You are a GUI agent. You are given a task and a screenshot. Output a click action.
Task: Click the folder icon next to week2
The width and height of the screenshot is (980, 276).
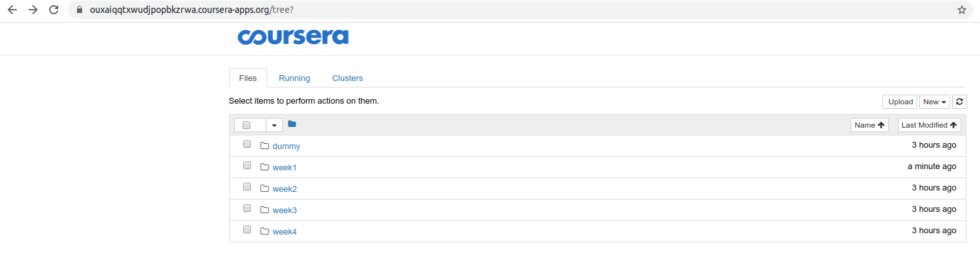(x=264, y=189)
